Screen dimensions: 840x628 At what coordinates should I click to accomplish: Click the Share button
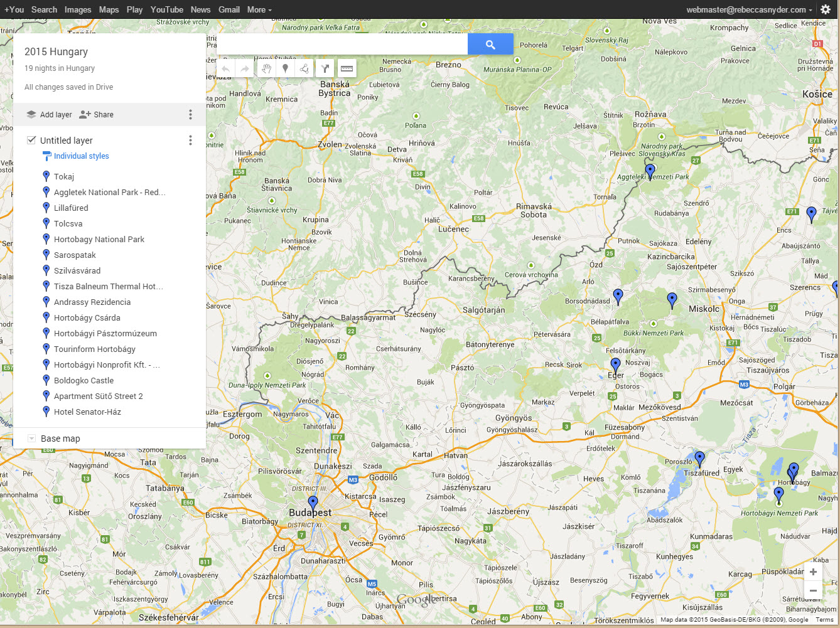tap(97, 115)
